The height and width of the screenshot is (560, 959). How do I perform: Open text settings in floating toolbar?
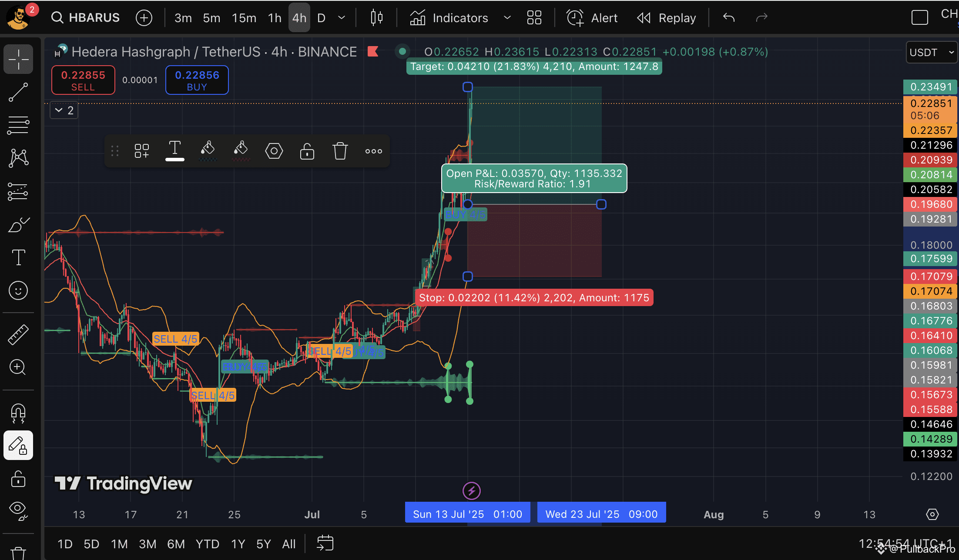(175, 150)
